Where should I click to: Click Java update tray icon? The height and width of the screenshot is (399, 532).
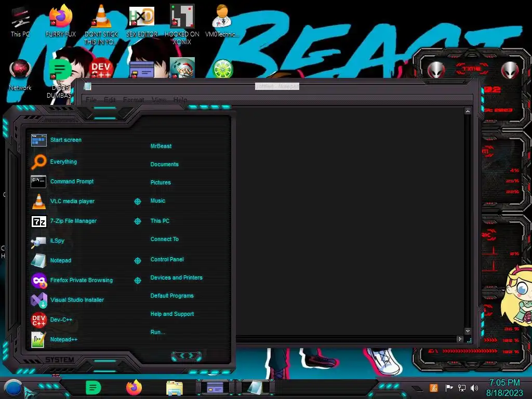coord(433,388)
